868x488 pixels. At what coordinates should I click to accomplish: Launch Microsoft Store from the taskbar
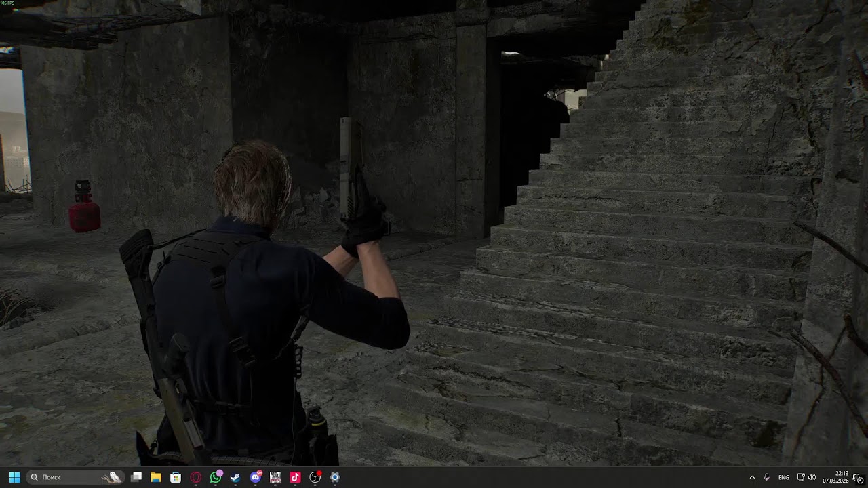tap(176, 477)
